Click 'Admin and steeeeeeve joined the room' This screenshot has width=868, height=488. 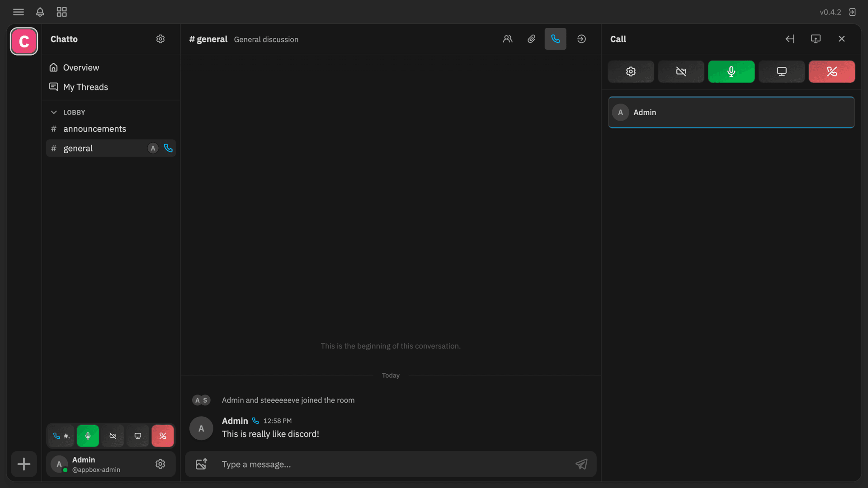coord(288,400)
